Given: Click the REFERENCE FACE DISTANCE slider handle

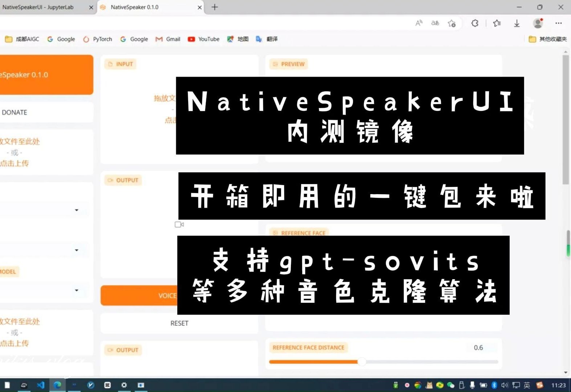Looking at the screenshot, I should 362,362.
